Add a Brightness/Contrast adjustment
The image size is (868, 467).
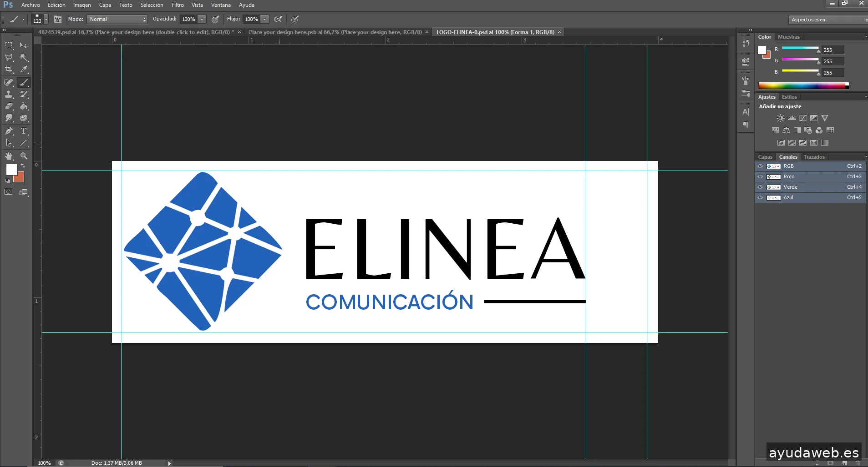coord(781,118)
